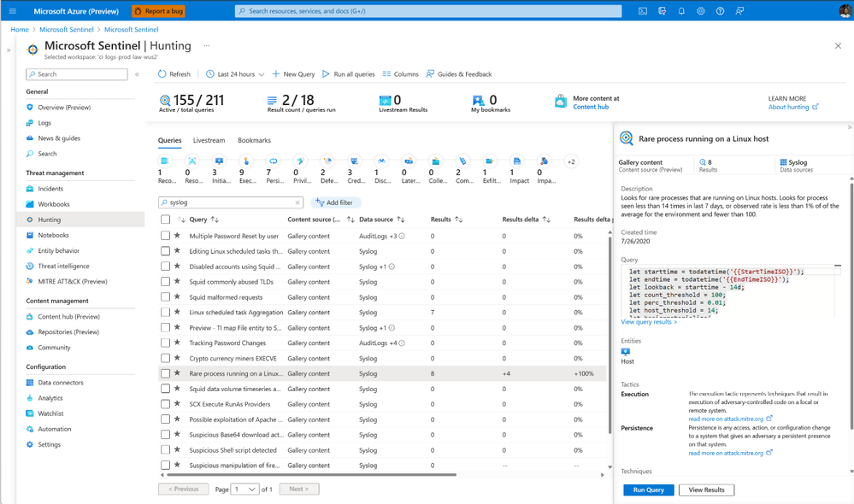Switch to the Livestream tab
Viewport: 854px width, 504px height.
[209, 140]
